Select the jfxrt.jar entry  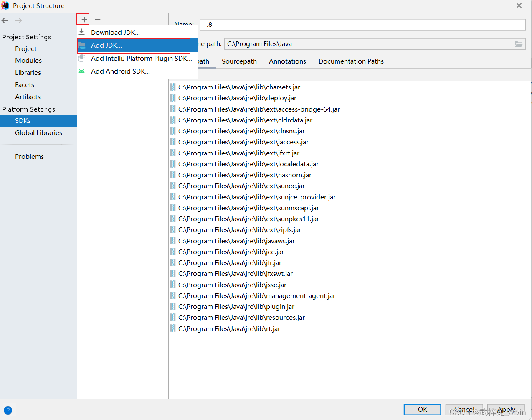tap(239, 153)
